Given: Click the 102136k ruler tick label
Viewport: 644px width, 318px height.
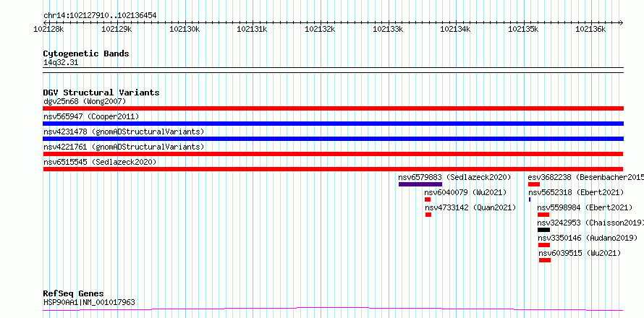Looking at the screenshot, I should (x=591, y=29).
